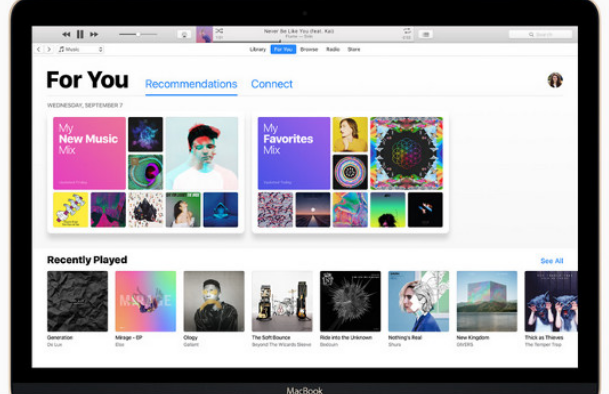Click the now playing album artwork thumbnail
609x394 pixels.
pos(204,34)
